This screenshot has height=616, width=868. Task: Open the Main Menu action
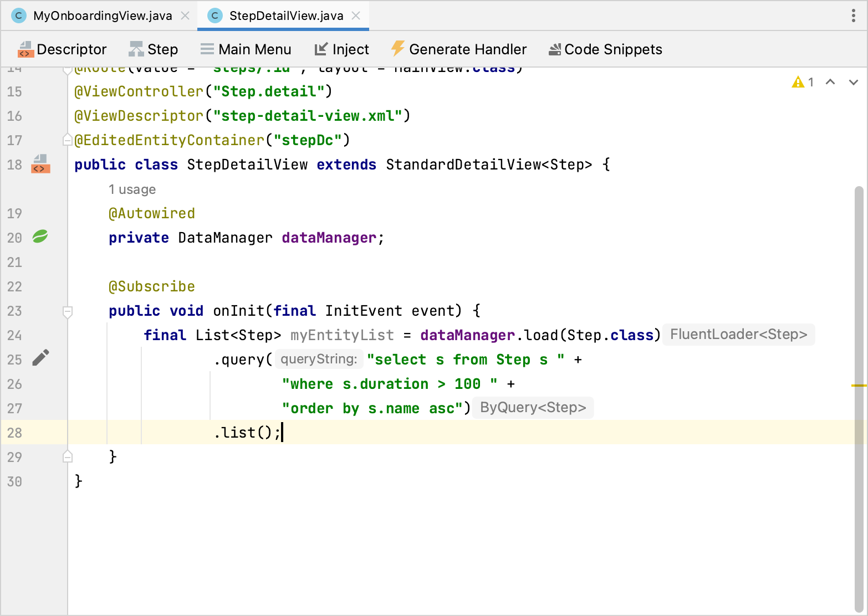pyautogui.click(x=246, y=49)
